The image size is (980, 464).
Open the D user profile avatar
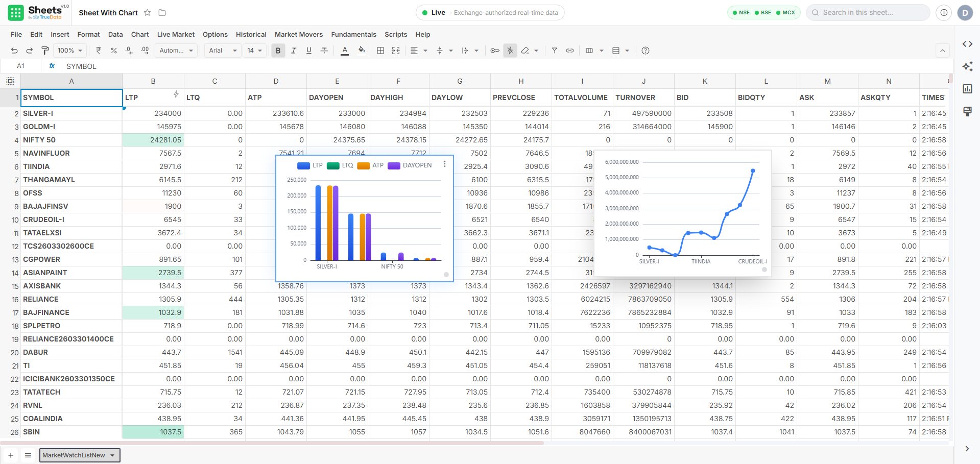965,13
